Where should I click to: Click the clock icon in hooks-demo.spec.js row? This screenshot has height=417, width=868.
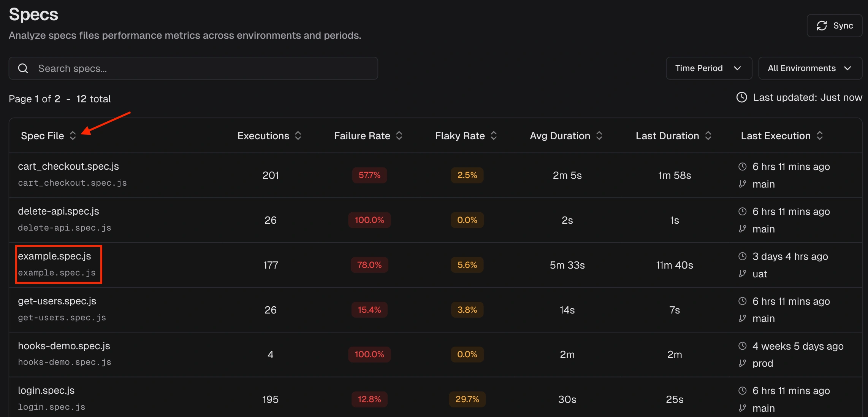coord(743,346)
